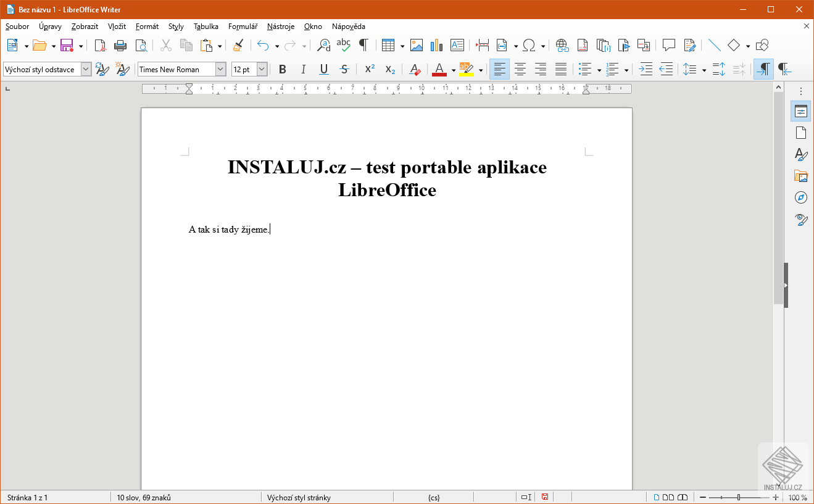814x504 pixels.
Task: Expand the paragraph style combo box
Action: pos(85,69)
